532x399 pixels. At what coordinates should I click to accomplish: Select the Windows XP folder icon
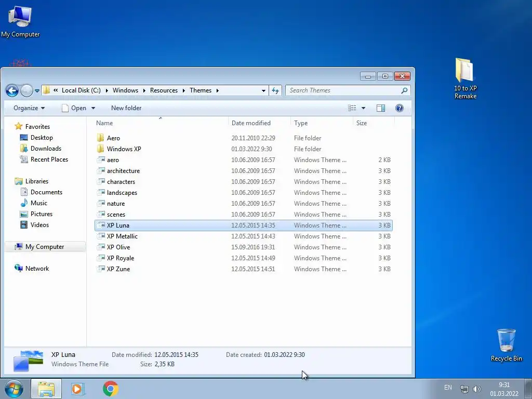point(100,149)
